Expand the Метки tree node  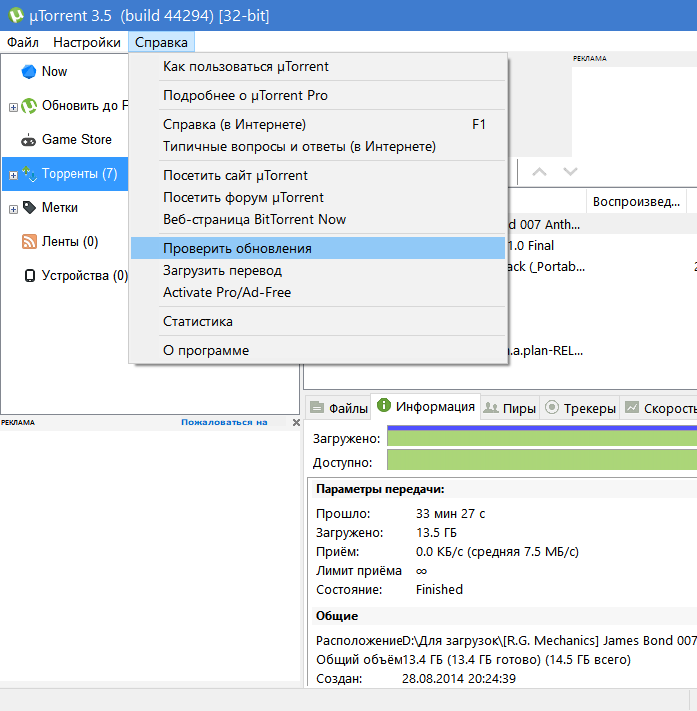[x=13, y=209]
